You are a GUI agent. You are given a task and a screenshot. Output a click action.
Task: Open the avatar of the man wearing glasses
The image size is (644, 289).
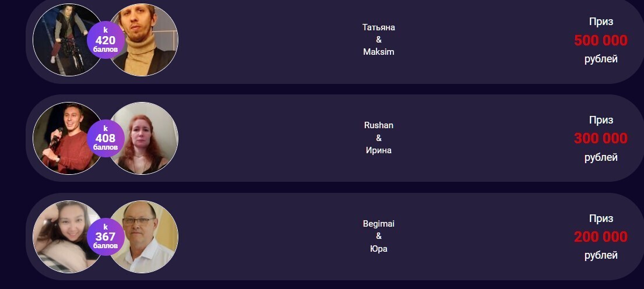click(147, 237)
